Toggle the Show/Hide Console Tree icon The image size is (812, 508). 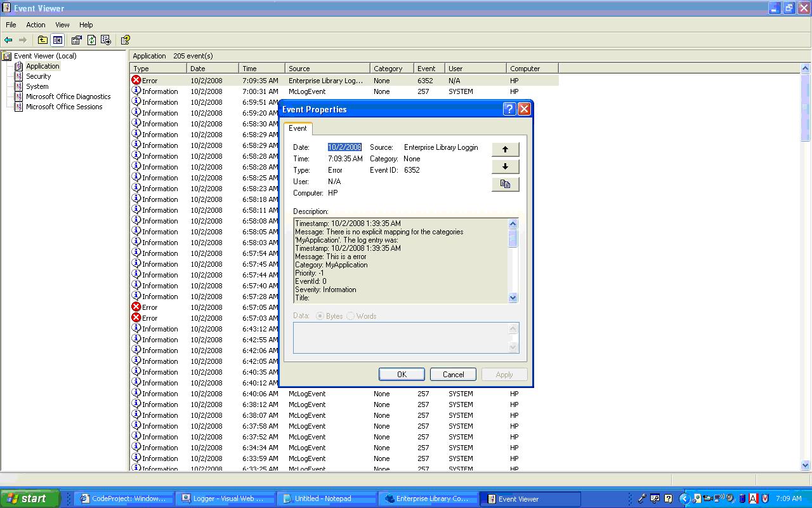58,40
